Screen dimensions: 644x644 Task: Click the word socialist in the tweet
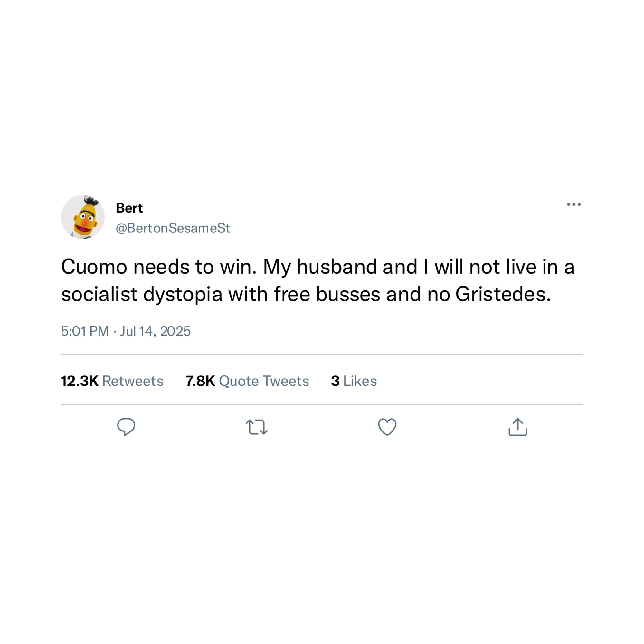click(x=99, y=294)
